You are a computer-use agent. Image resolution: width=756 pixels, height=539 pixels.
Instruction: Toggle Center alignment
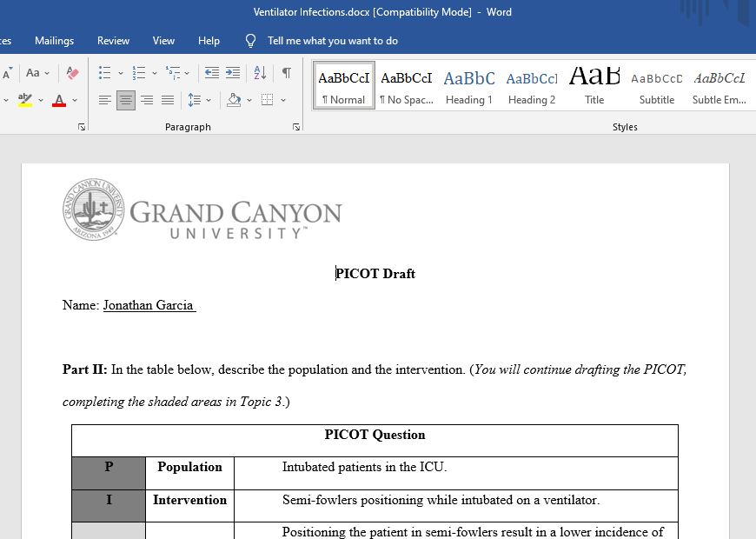click(x=126, y=100)
